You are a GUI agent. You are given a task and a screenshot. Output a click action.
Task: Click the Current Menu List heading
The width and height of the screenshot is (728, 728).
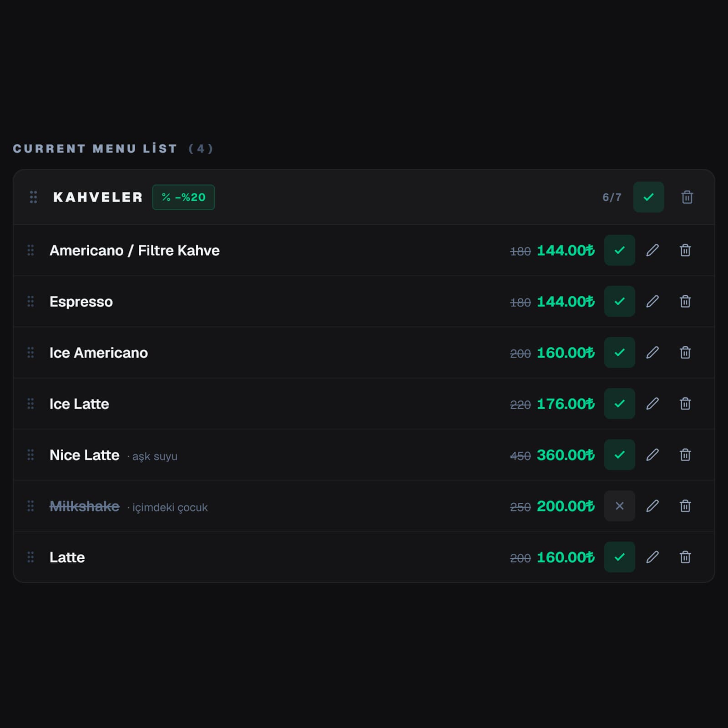point(95,149)
